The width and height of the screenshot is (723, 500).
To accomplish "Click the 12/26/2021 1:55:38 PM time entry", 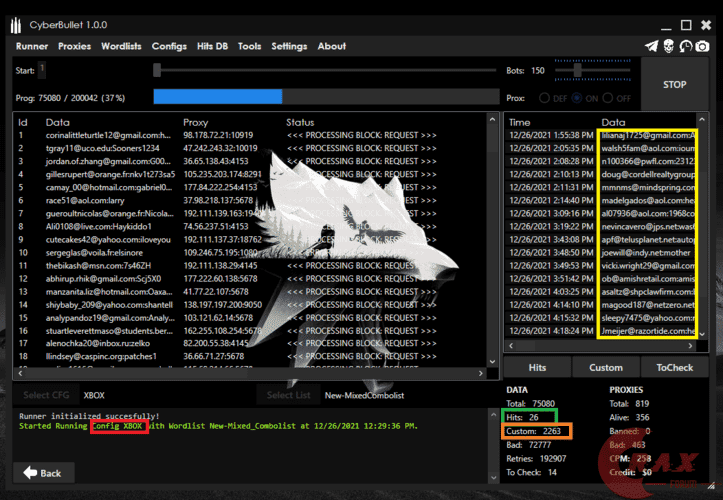I will coord(551,135).
